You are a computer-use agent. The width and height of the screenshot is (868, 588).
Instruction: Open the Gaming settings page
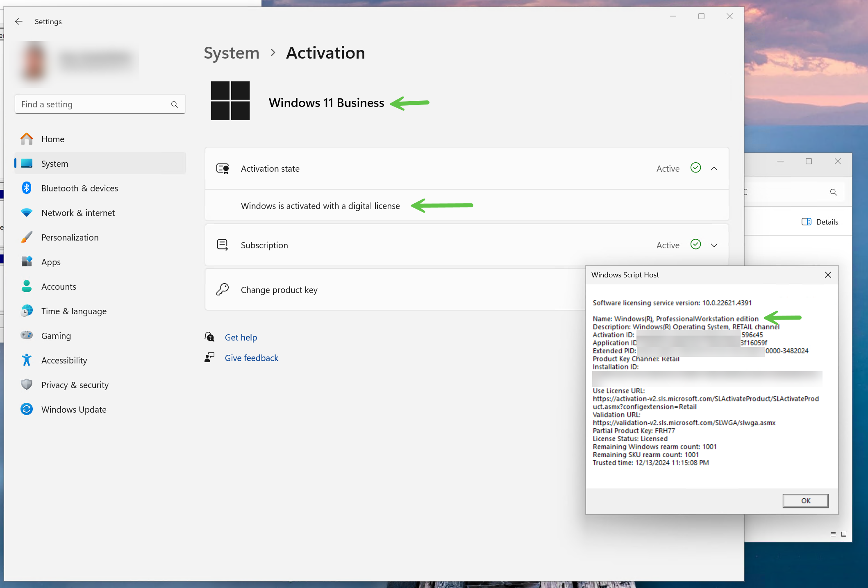pyautogui.click(x=56, y=336)
